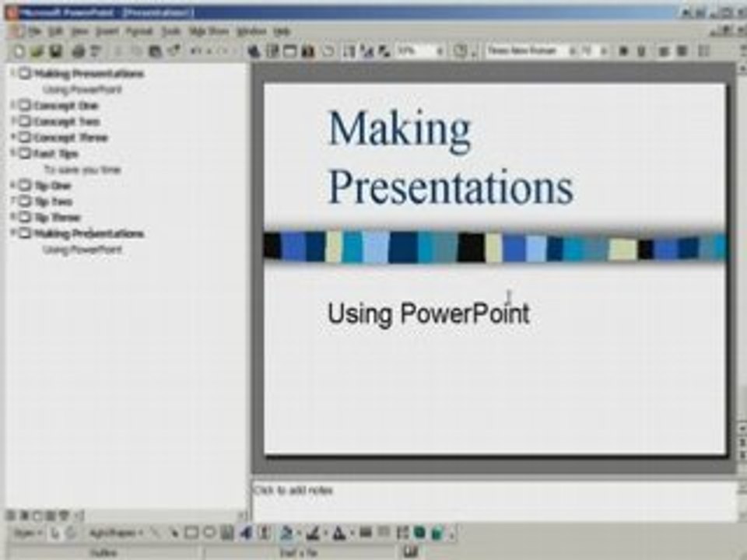Click the Font Color letter A button
747x560 pixels.
[x=340, y=533]
